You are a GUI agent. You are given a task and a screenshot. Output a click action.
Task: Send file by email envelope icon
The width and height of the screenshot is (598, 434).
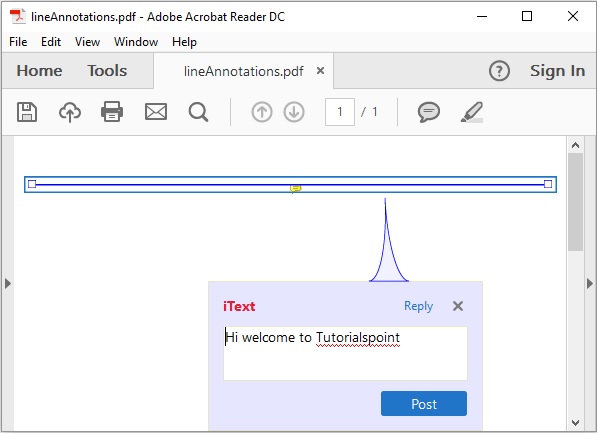(x=156, y=112)
